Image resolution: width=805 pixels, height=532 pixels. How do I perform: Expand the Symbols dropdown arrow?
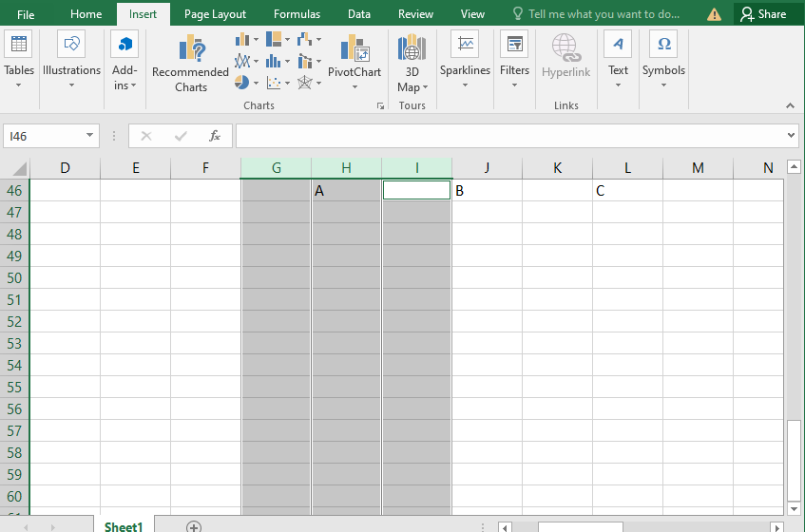tap(663, 85)
